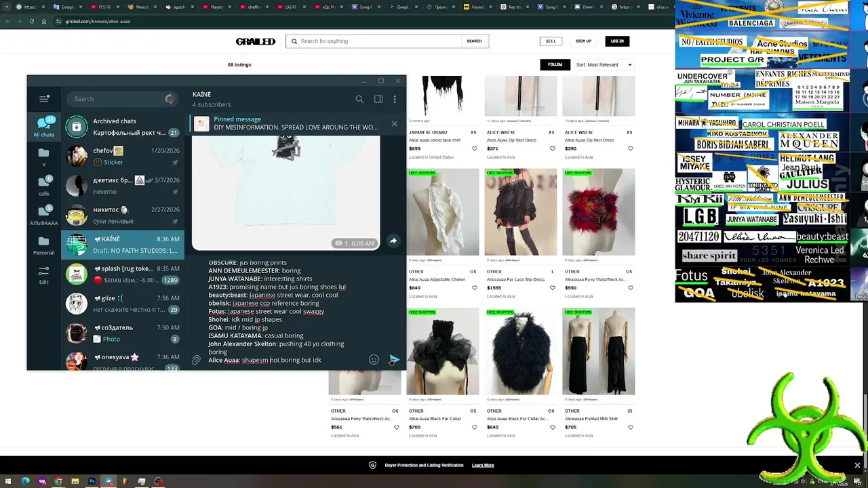Favorite the $590 Furry Waist/Neck listing
This screenshot has width=868, height=488.
[x=630, y=287]
